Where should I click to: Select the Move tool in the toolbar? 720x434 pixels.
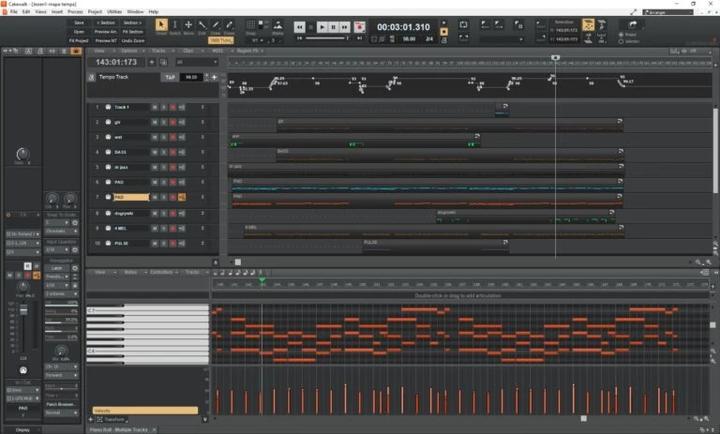(188, 25)
